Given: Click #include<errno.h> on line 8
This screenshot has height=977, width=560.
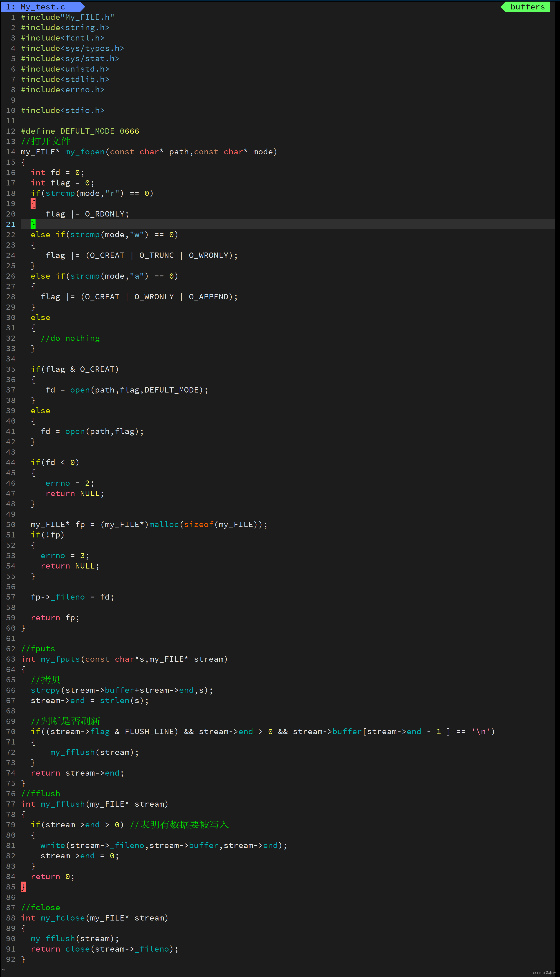Looking at the screenshot, I should click(62, 90).
